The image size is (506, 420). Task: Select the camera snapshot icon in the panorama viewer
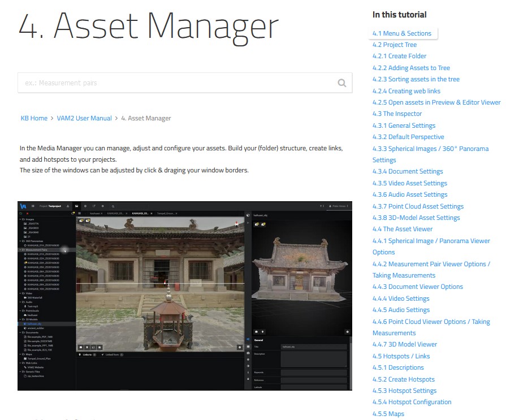[81, 347]
